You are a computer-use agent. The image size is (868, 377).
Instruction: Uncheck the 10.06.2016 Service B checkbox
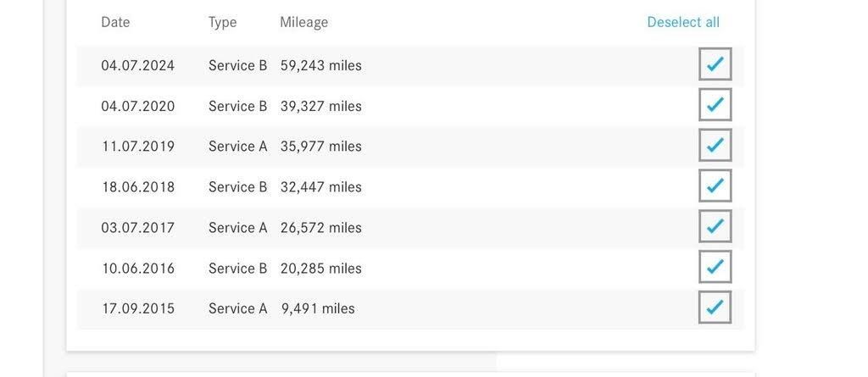pyautogui.click(x=715, y=267)
